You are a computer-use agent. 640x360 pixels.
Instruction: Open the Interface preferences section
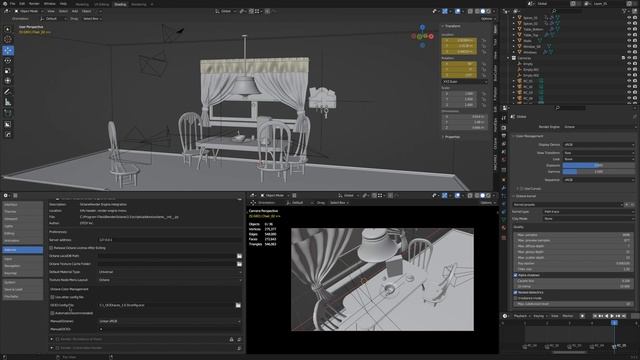point(22,204)
